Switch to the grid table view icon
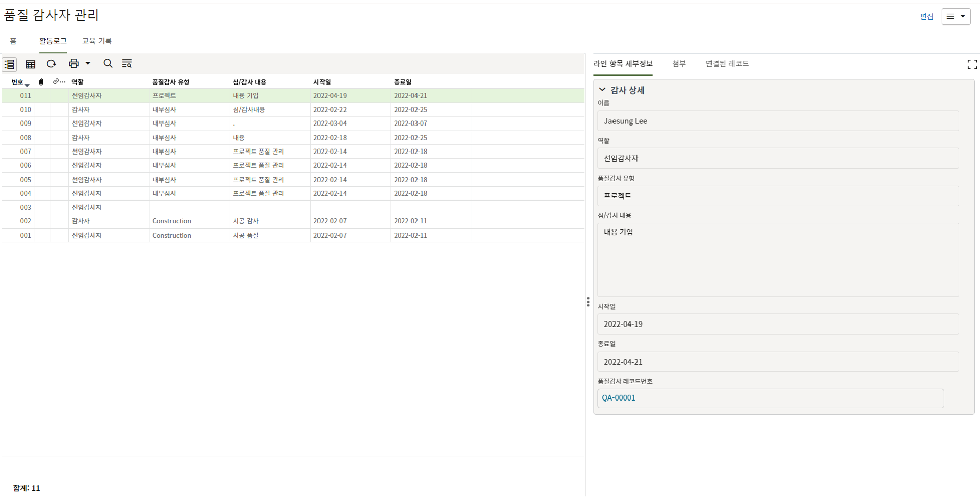This screenshot has width=980, height=500. click(31, 64)
